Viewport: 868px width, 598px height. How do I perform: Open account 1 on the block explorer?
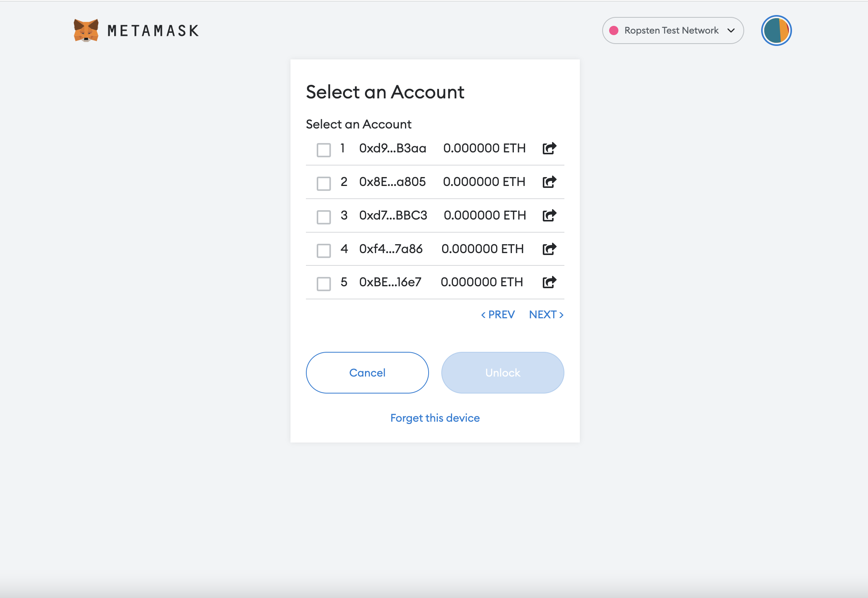[x=549, y=148]
